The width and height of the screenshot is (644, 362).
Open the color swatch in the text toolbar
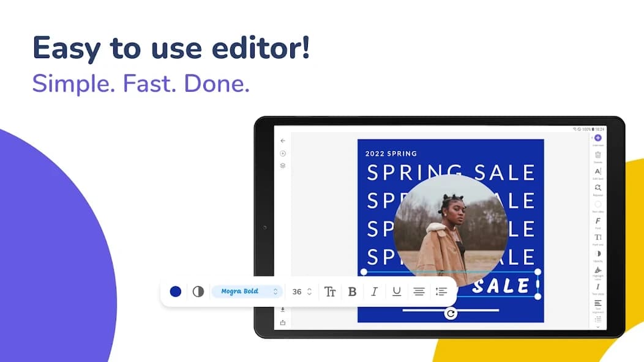tap(176, 291)
